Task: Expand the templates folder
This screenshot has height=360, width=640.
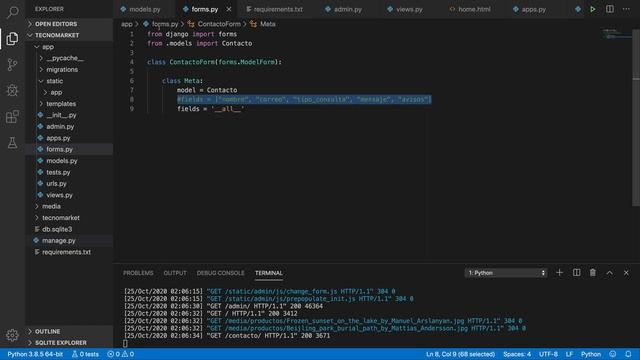Action: tap(69, 104)
